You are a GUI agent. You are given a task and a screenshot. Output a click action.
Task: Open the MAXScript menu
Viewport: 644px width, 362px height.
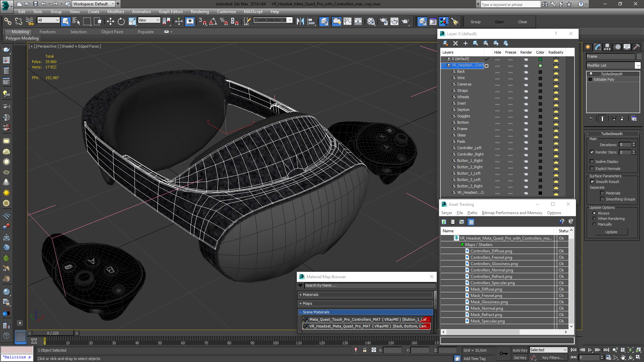click(253, 11)
